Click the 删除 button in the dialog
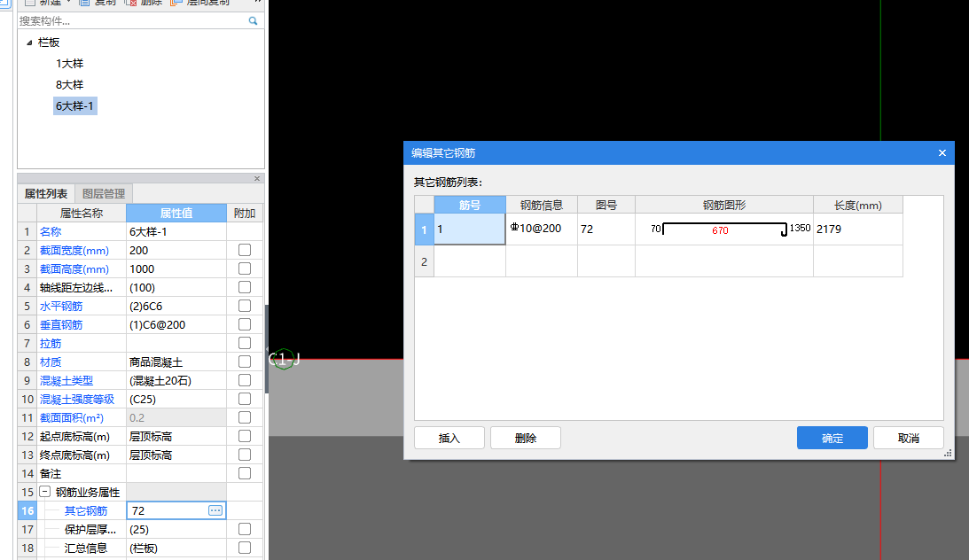The image size is (969, 560). [526, 438]
